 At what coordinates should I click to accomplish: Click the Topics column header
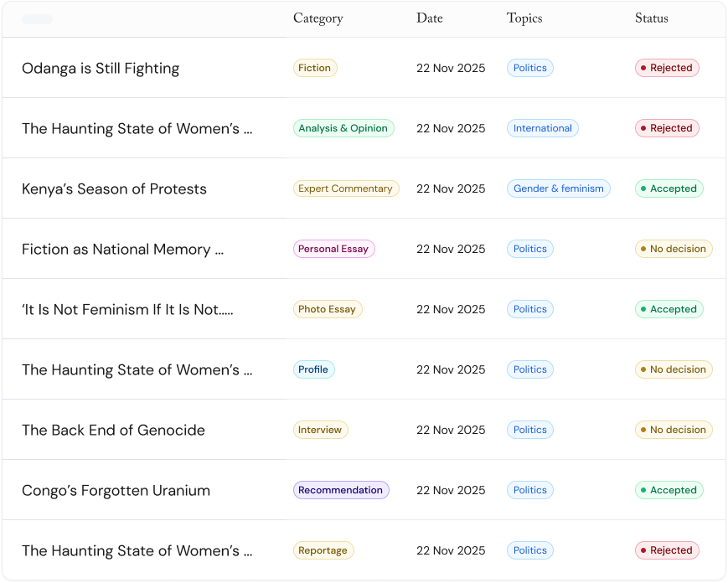[x=524, y=18]
